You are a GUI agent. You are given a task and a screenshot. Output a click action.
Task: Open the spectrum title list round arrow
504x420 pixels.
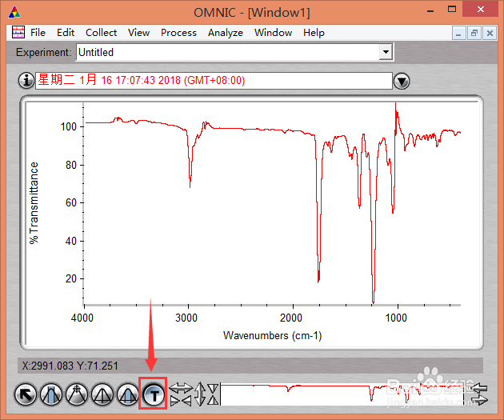point(402,81)
